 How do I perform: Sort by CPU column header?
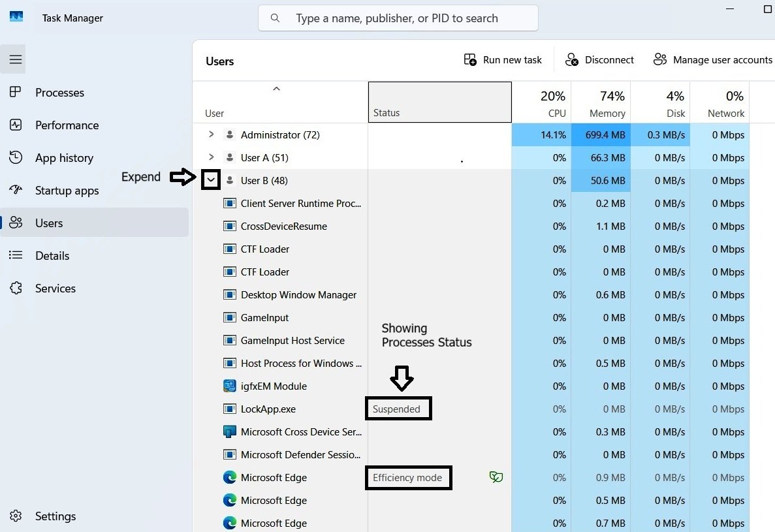click(541, 102)
